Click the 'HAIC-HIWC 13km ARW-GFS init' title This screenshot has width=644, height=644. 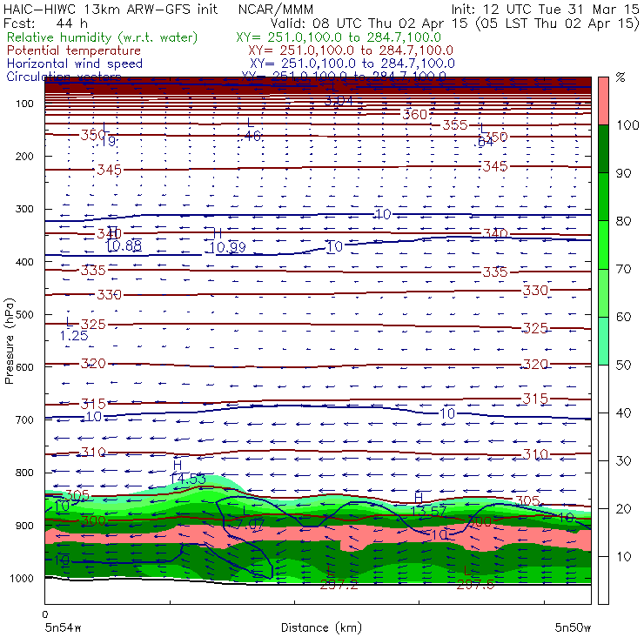[x=111, y=9]
